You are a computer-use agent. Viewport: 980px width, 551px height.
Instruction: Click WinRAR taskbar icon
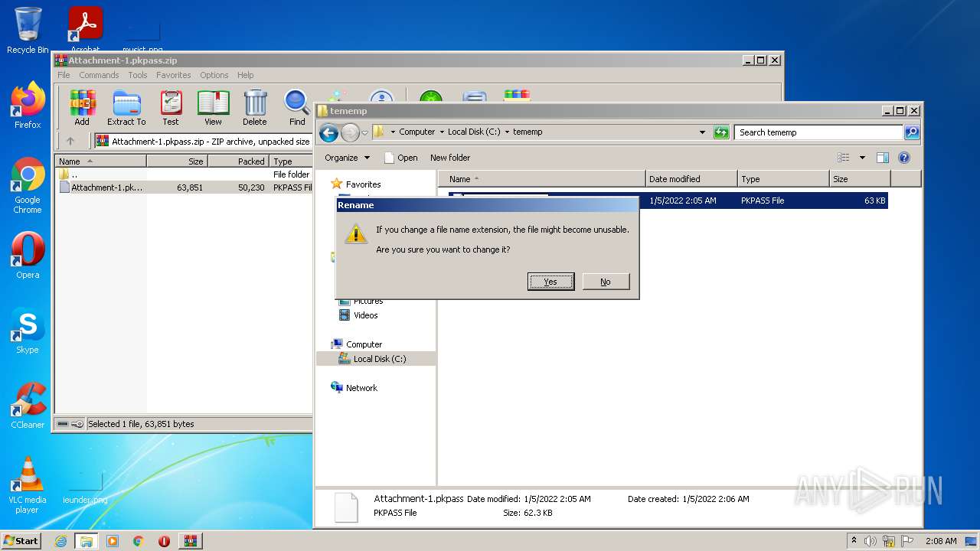[x=190, y=541]
